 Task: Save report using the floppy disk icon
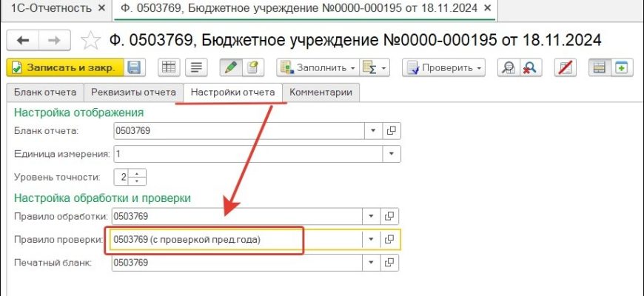click(x=135, y=67)
